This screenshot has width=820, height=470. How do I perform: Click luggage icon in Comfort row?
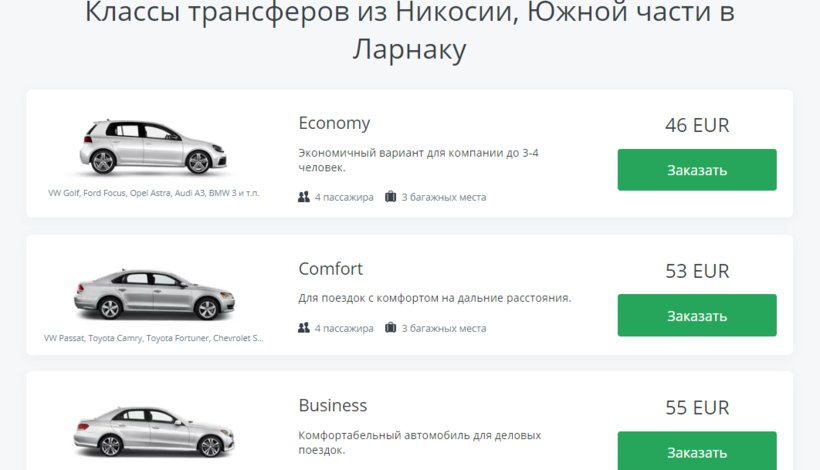[x=391, y=328]
